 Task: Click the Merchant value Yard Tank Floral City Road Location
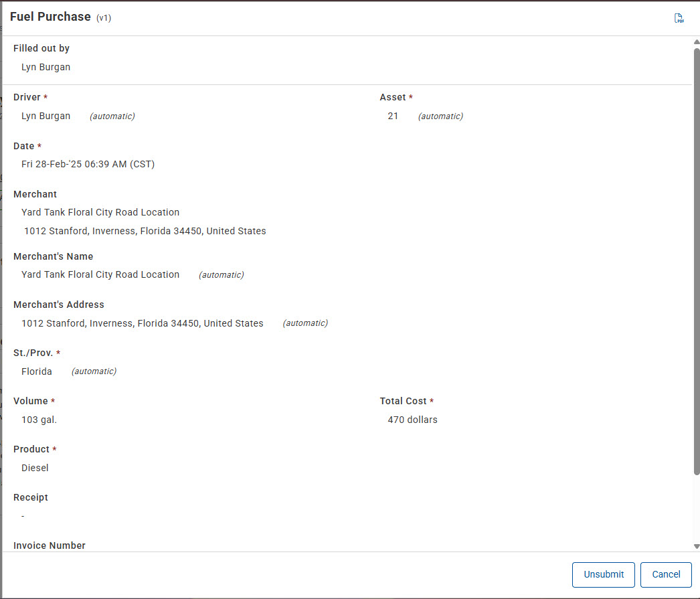[100, 212]
